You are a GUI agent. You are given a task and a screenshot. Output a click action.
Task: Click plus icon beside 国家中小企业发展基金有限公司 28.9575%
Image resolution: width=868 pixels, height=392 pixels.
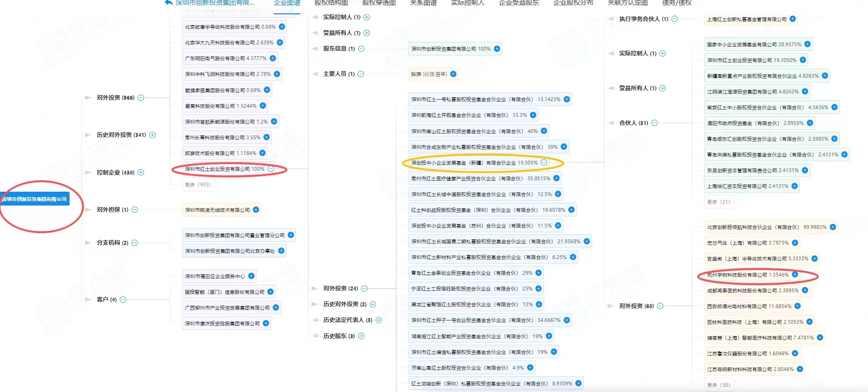pos(807,44)
